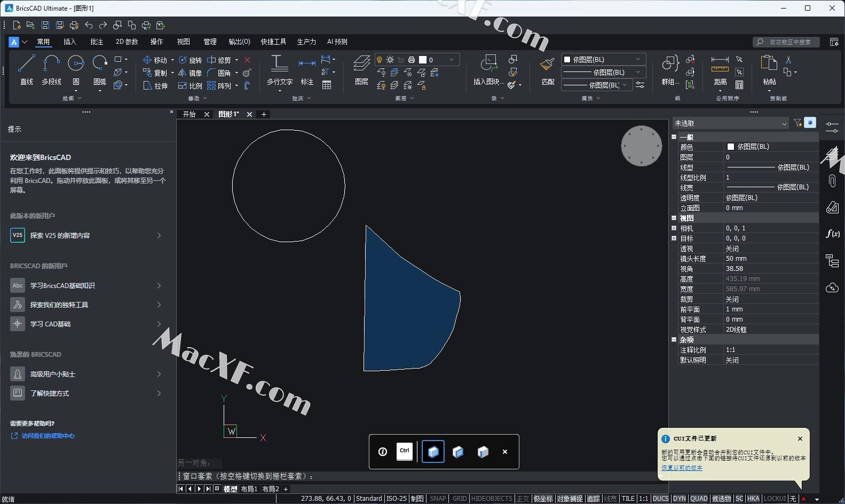
Task: Click the 颜色 依图层(BL) white swatch in properties
Action: (x=731, y=147)
